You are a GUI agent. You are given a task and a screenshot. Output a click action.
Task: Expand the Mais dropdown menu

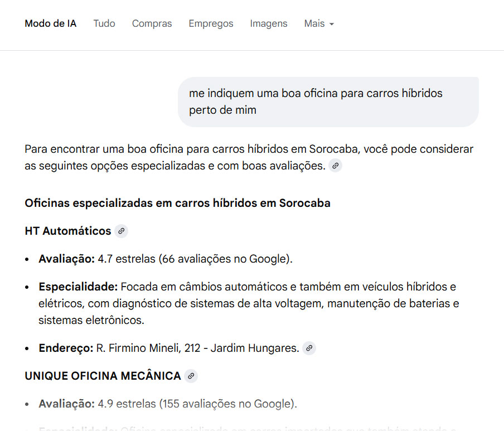click(319, 23)
